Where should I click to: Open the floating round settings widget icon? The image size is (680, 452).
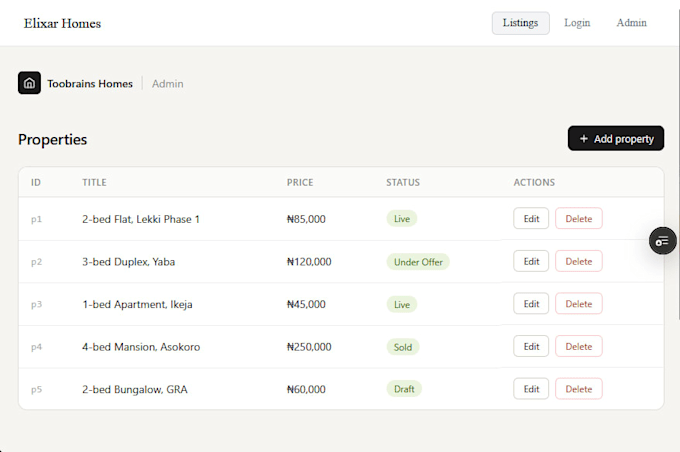click(662, 241)
